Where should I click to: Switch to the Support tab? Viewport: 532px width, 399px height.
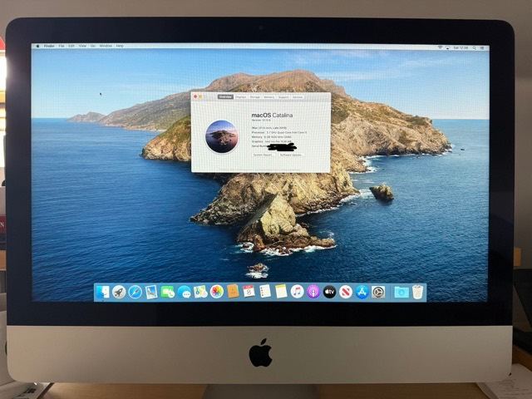pos(283,97)
